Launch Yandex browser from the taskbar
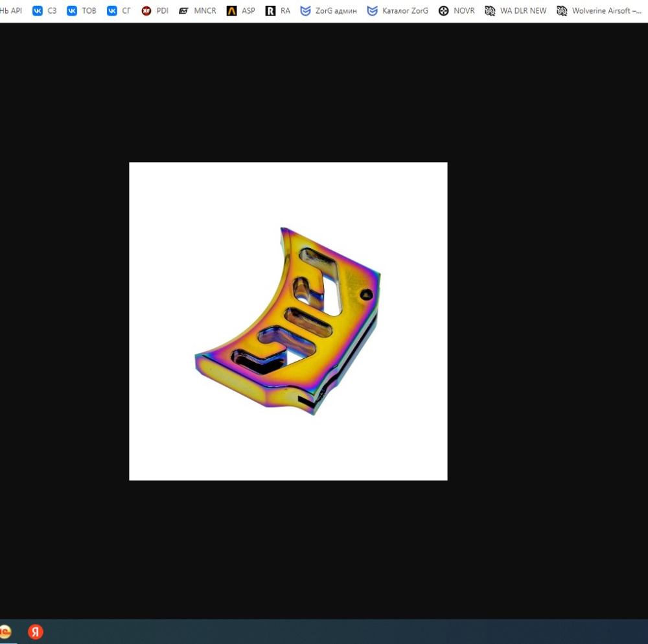Image resolution: width=648 pixels, height=644 pixels. coord(36,632)
